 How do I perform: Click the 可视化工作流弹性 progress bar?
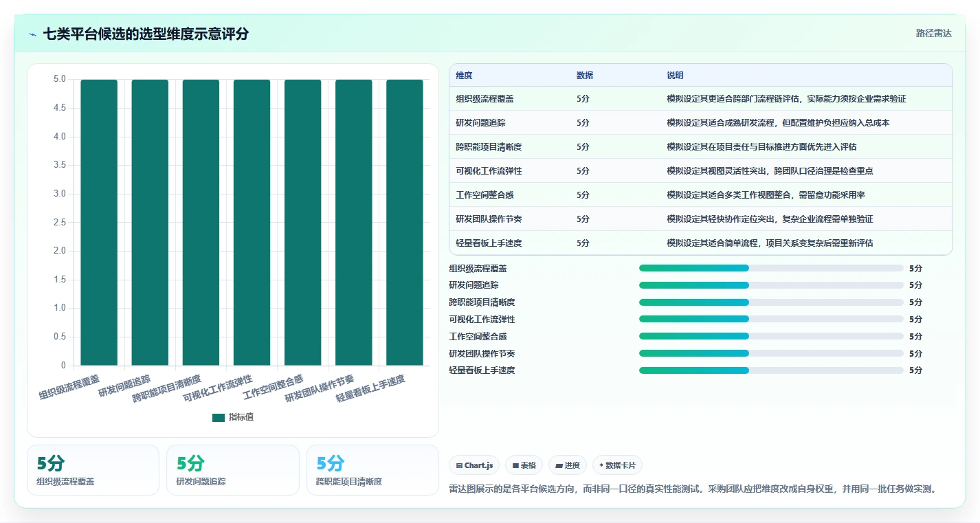click(x=771, y=319)
